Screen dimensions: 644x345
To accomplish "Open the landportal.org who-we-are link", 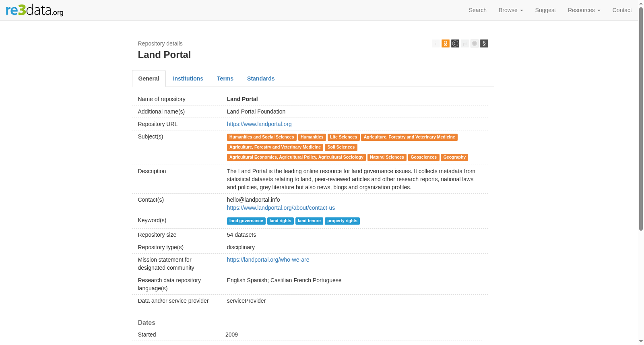I will 268,260.
